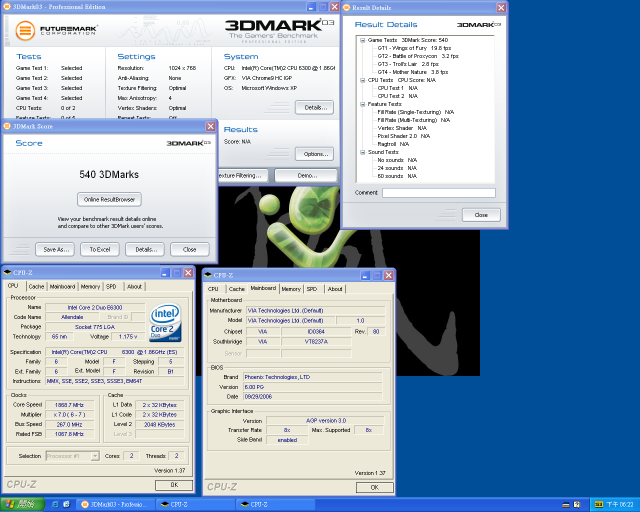
Task: Collapse the Feature Tests tree node
Action: tap(362, 104)
